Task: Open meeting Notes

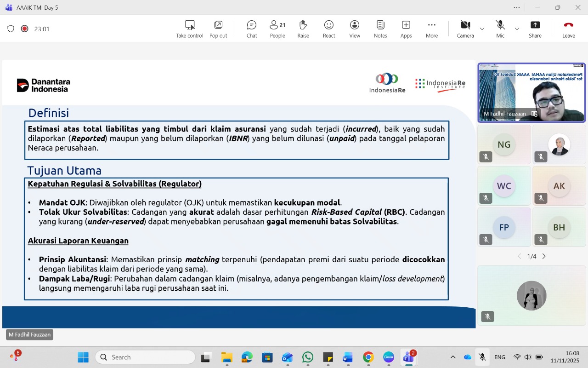Action: tap(380, 29)
